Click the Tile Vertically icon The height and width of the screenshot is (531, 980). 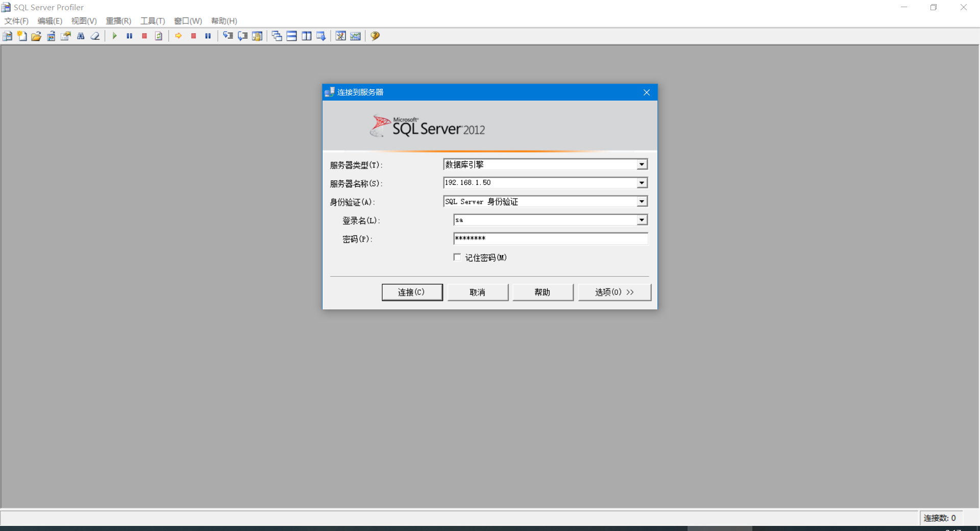click(x=307, y=36)
